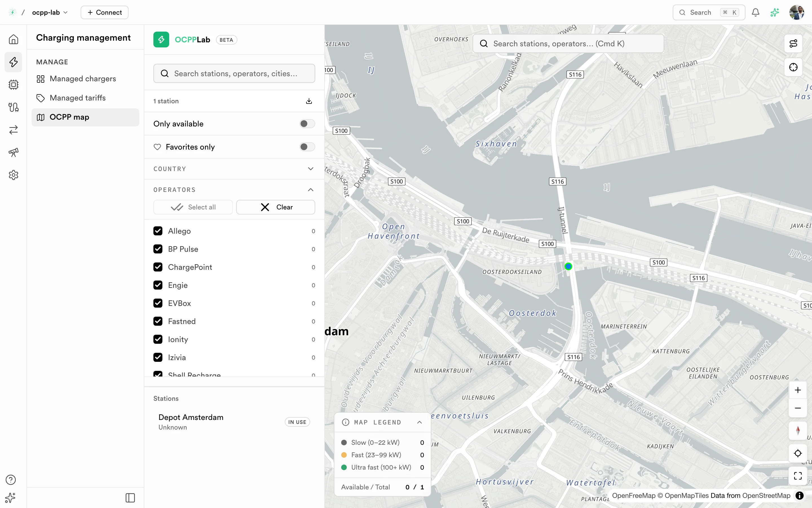Open the help question mark icon
This screenshot has width=812, height=508.
click(x=11, y=479)
